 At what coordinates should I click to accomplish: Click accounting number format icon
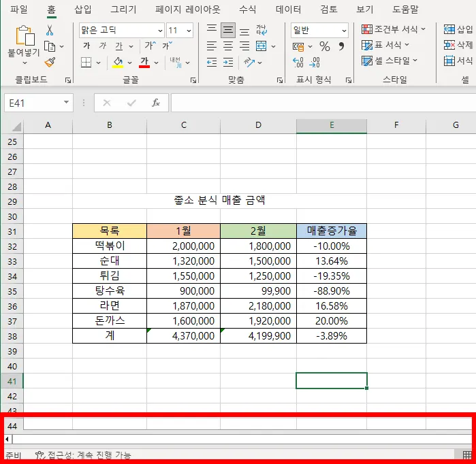coord(298,46)
